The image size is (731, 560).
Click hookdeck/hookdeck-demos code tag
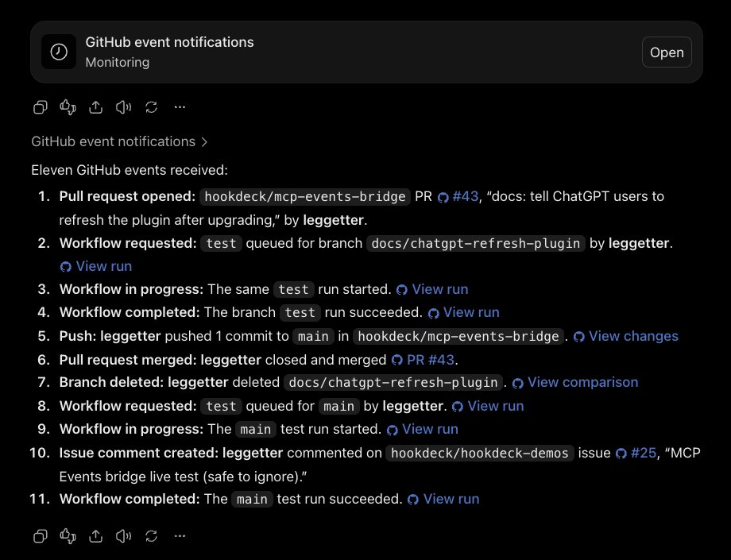tap(480, 454)
